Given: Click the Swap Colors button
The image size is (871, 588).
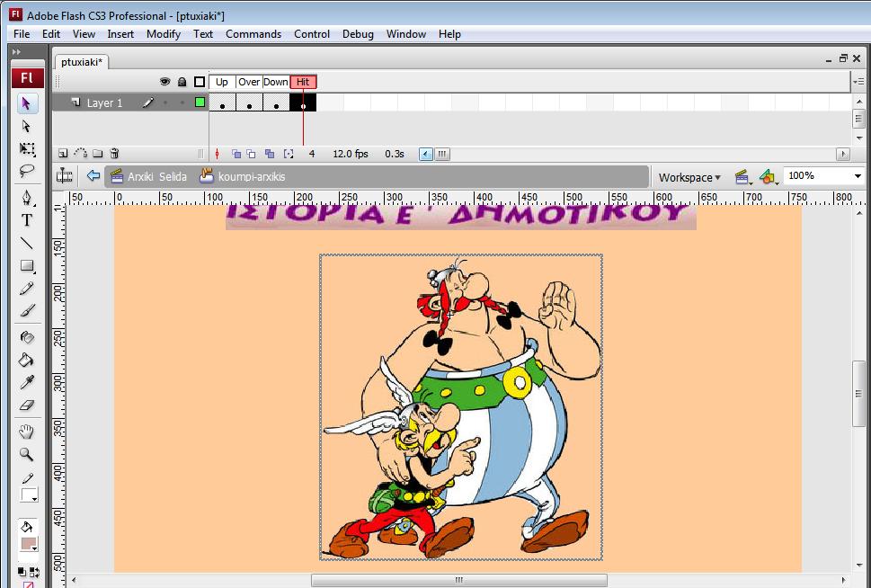Looking at the screenshot, I should click(x=34, y=572).
